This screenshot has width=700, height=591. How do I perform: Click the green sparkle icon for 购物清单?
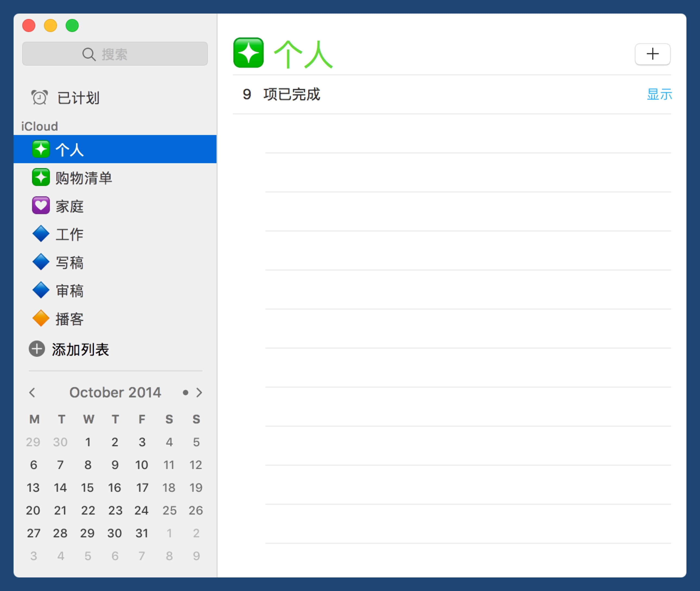pyautogui.click(x=41, y=177)
